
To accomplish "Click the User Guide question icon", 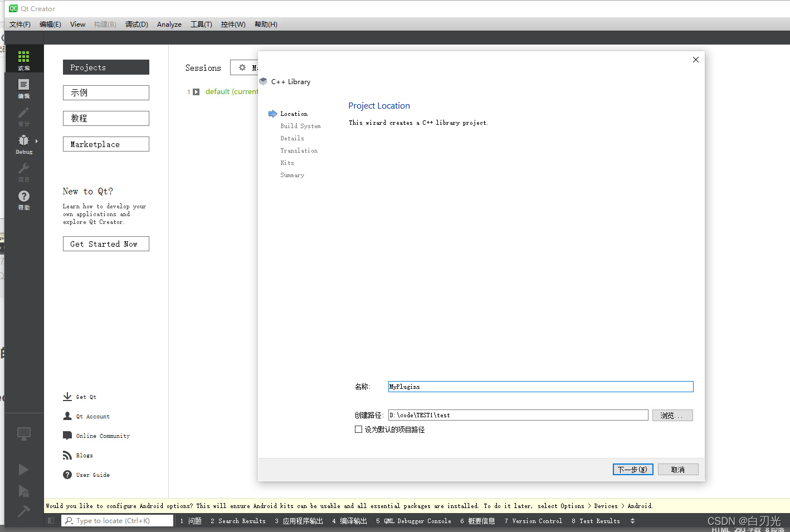I will [67, 475].
